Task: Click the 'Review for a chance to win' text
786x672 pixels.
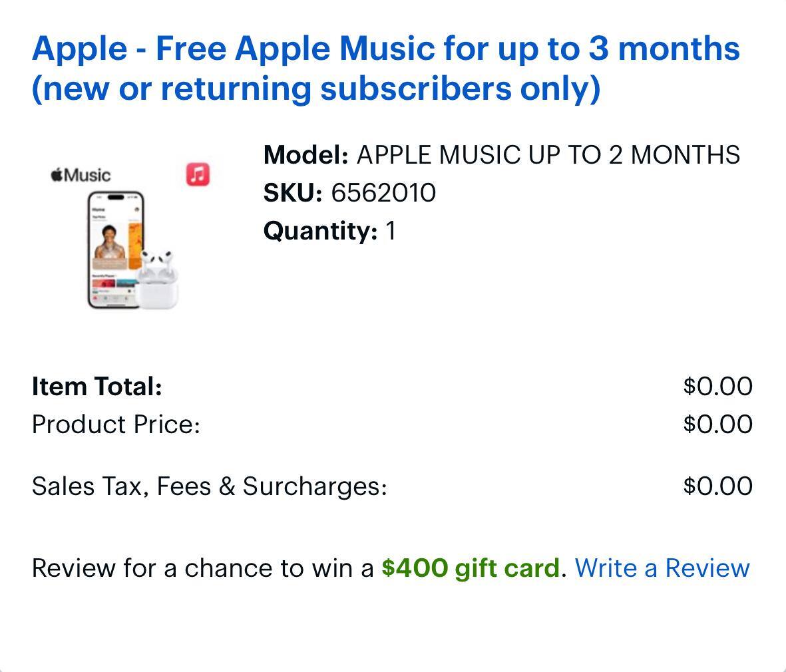Action: point(202,568)
